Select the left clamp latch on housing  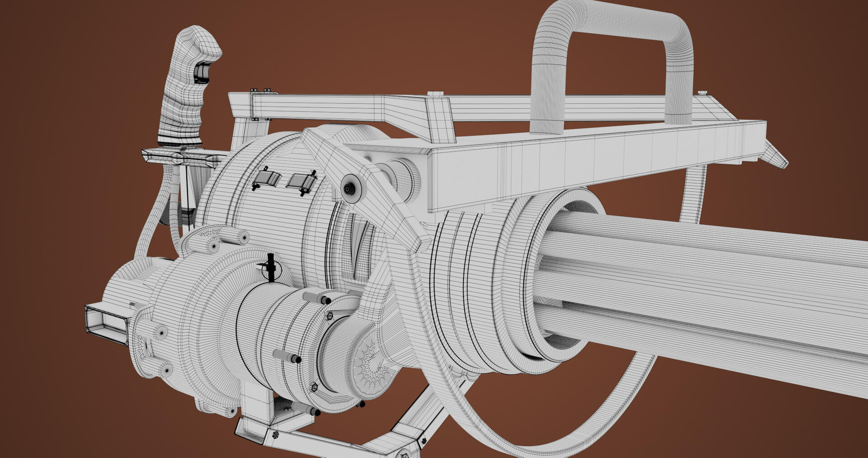click(266, 178)
